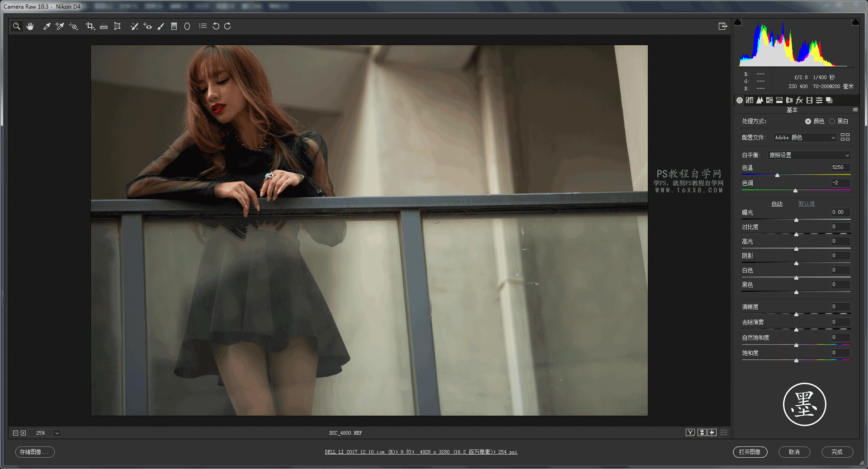The image size is (868, 469).
Task: Choose the Red Eye Removal tool
Action: click(x=147, y=26)
